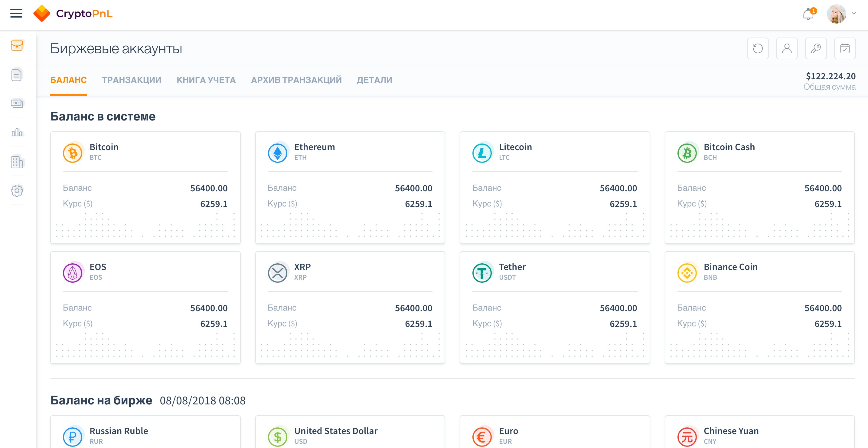
Task: Open the bar chart statistics sidebar icon
Action: pyautogui.click(x=17, y=132)
